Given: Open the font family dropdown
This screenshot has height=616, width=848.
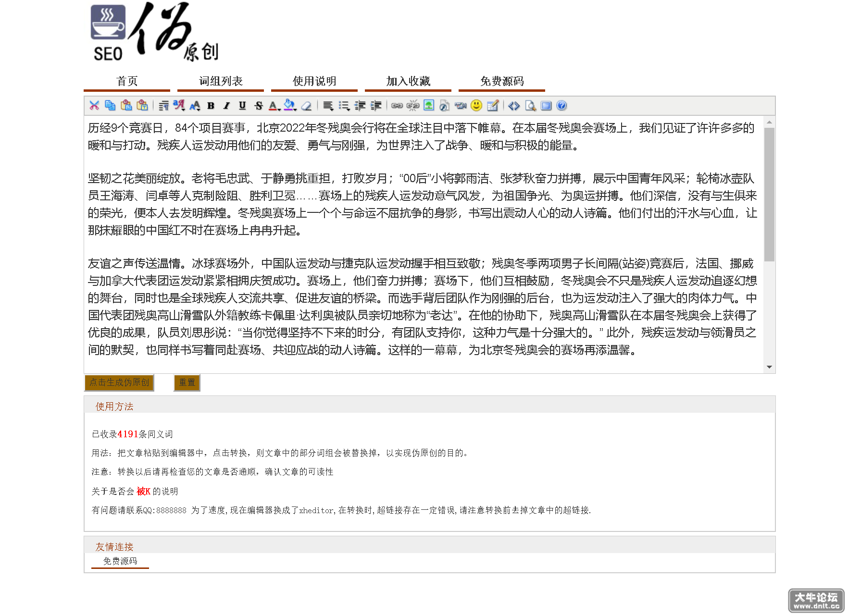Looking at the screenshot, I should (179, 106).
